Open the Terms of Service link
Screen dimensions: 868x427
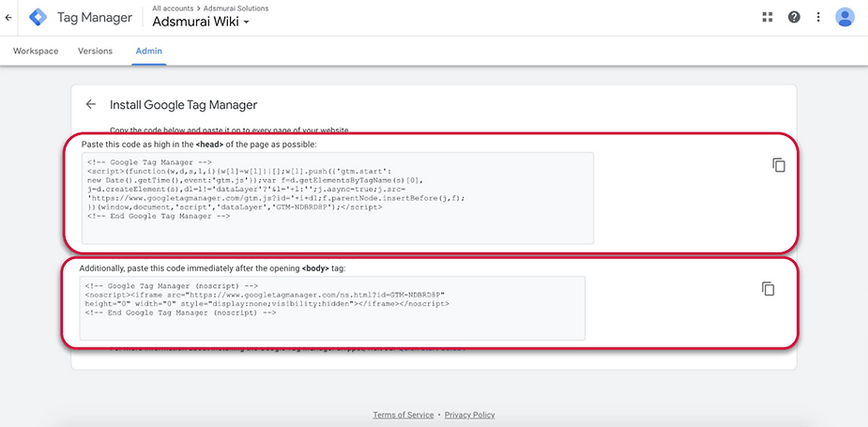pos(404,415)
